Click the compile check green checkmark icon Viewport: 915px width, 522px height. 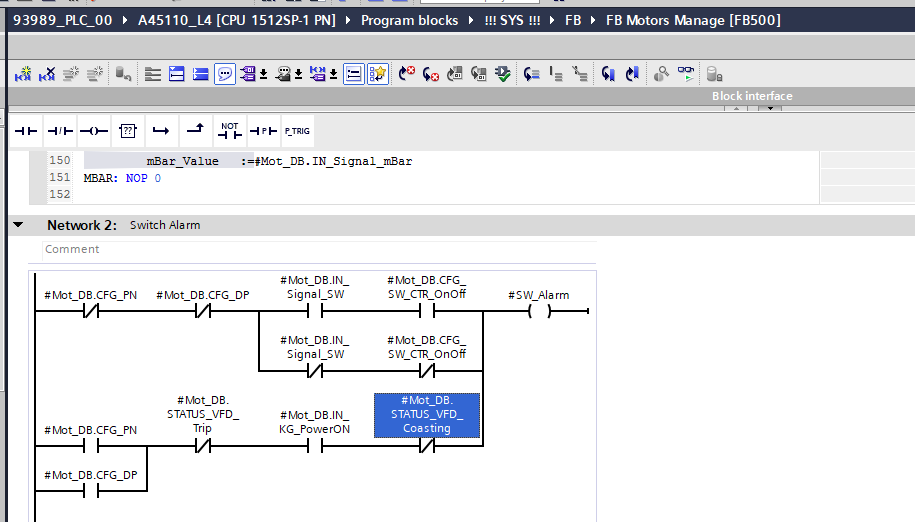502,74
